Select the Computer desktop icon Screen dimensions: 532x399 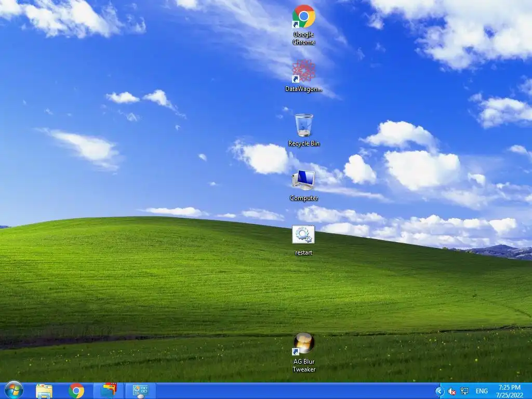pyautogui.click(x=303, y=185)
